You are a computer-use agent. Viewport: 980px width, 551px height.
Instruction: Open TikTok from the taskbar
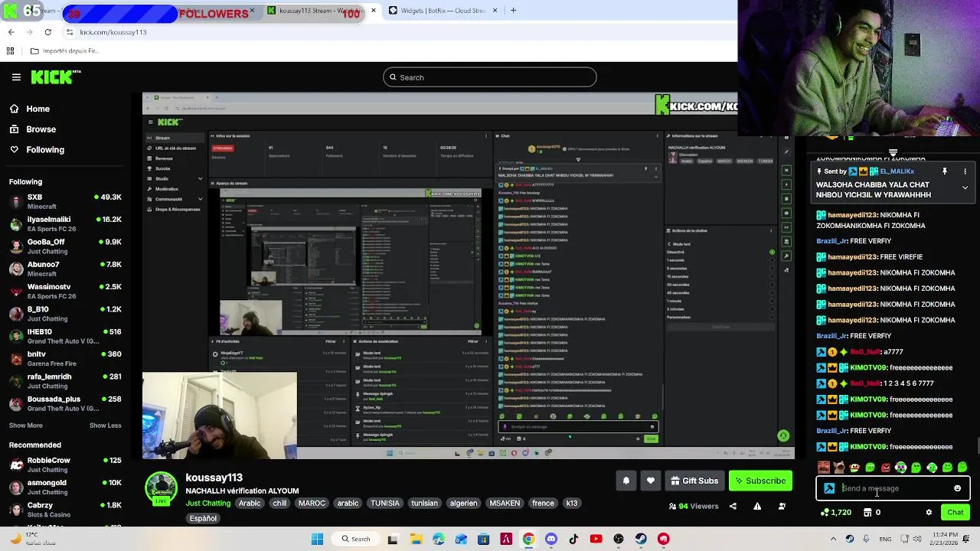(573, 539)
